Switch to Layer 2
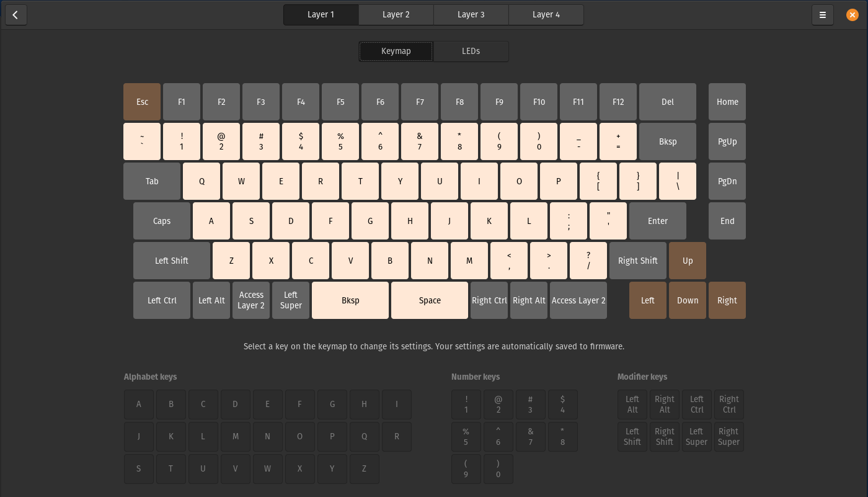This screenshot has height=497, width=868. pos(396,14)
